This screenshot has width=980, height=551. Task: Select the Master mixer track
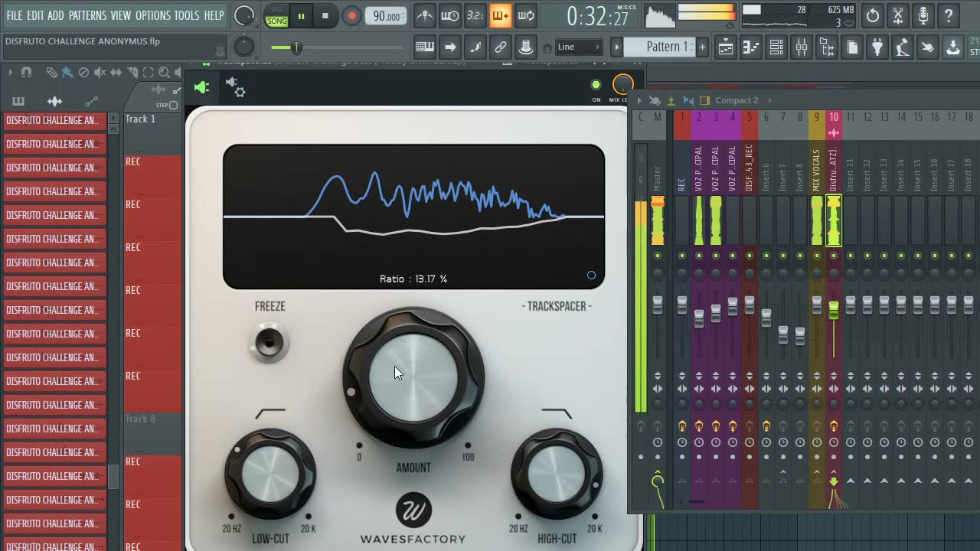[x=657, y=180]
